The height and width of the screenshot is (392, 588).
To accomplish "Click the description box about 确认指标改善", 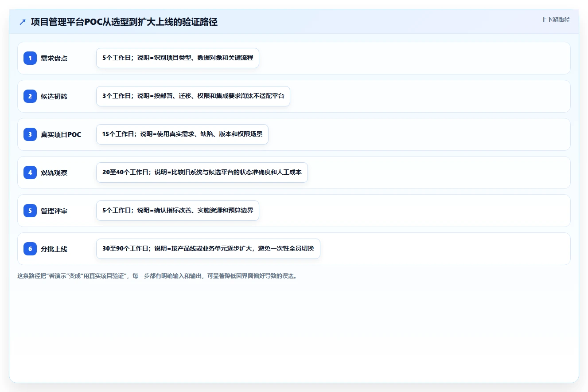I will (178, 211).
